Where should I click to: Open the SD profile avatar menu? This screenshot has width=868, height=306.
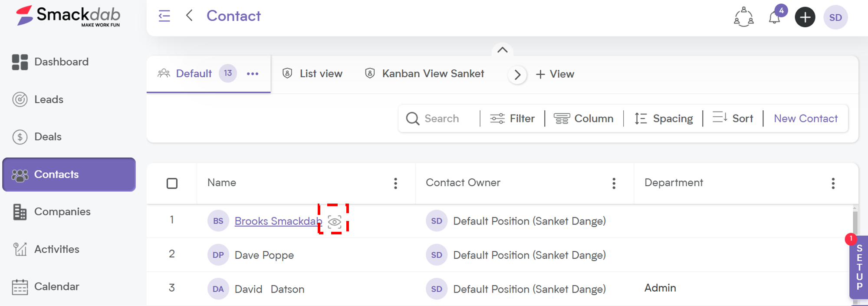(x=835, y=17)
